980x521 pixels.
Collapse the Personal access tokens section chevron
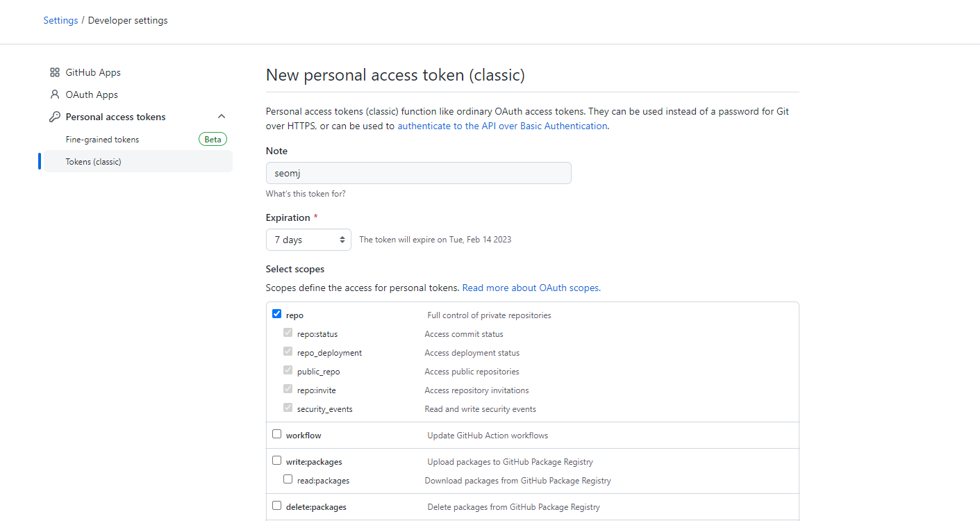click(x=222, y=117)
